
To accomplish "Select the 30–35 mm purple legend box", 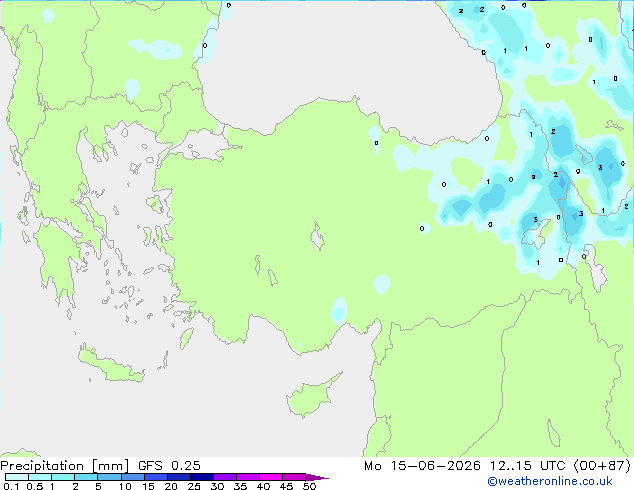I will click(224, 477).
